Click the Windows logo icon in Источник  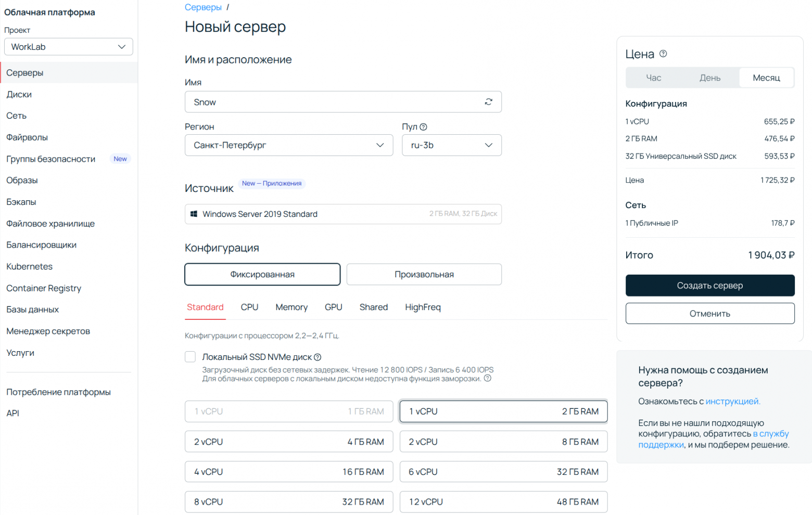tap(194, 214)
